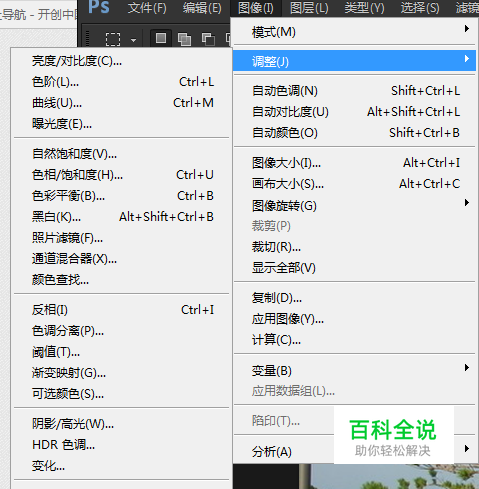Viewport: 479px width, 489px height.
Task: Open 自然饱和度(V) adjustment
Action: coord(122,154)
